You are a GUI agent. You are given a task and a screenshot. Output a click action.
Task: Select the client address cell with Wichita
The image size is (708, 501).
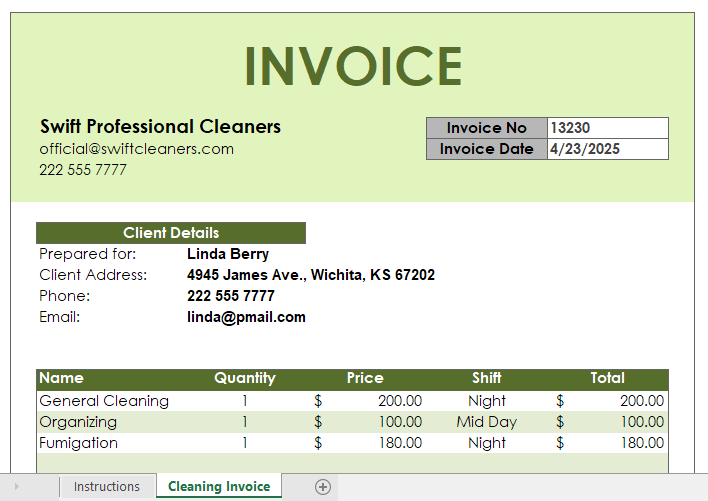tap(311, 275)
